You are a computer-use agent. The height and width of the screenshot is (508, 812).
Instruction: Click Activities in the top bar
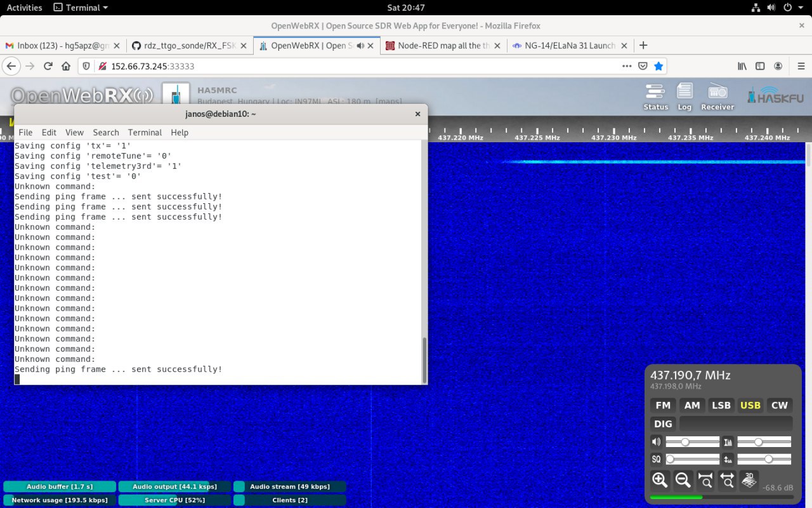coord(24,8)
